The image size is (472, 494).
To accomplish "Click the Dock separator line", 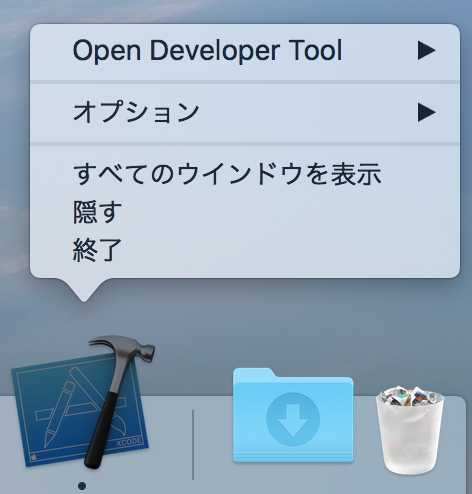I will [x=193, y=445].
